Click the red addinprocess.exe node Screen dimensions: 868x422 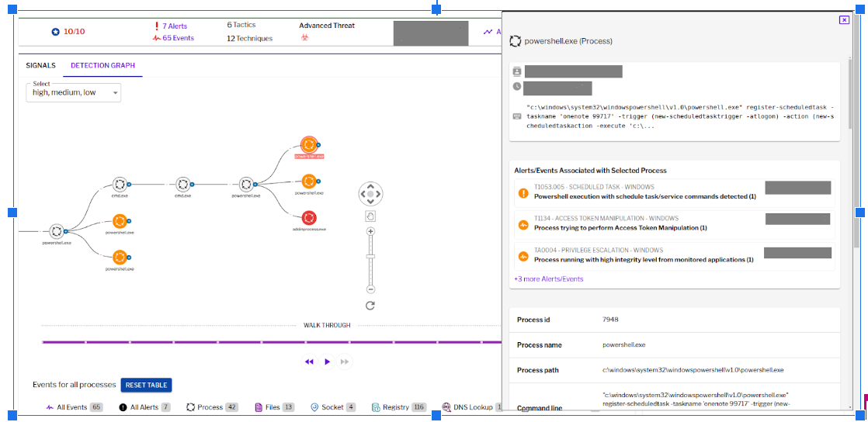click(x=309, y=216)
